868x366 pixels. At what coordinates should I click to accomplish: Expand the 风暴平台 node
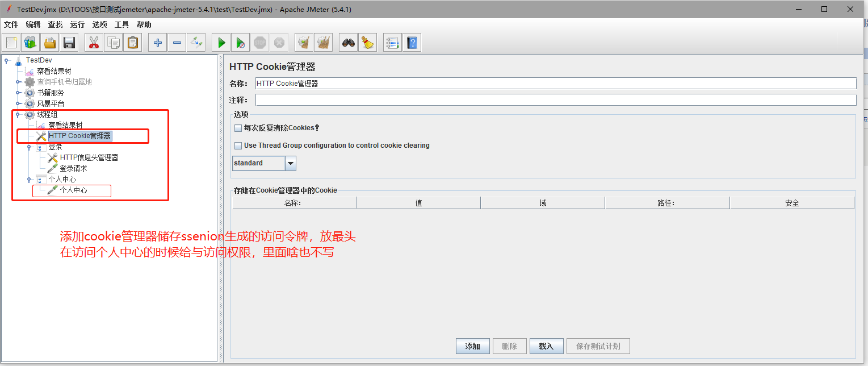pyautogui.click(x=18, y=103)
